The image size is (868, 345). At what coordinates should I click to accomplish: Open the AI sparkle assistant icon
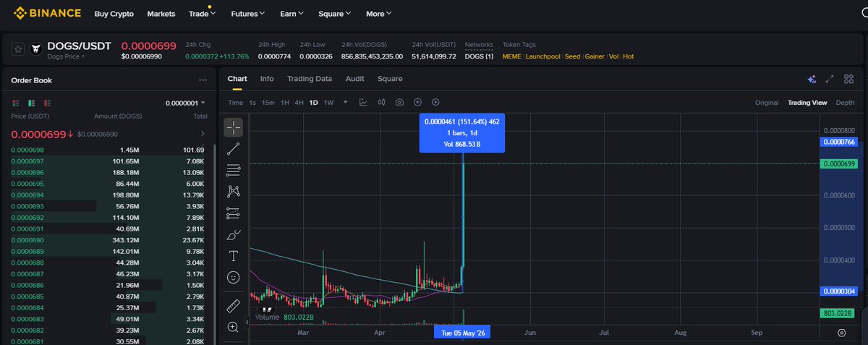tap(812, 79)
